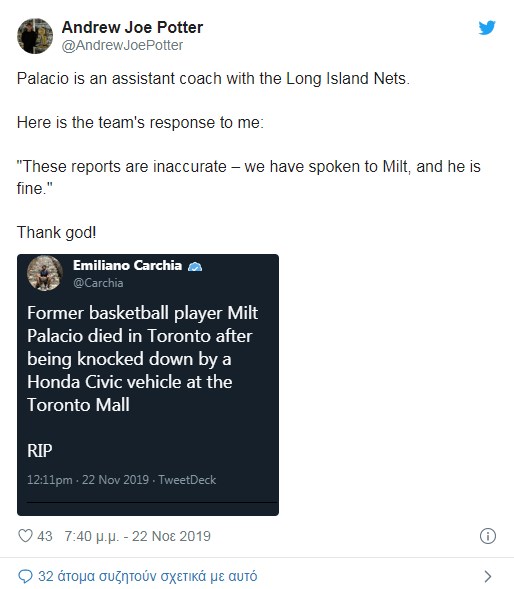Click the Emiliano Carchia name in screenshot
The width and height of the screenshot is (514, 589).
tap(127, 265)
